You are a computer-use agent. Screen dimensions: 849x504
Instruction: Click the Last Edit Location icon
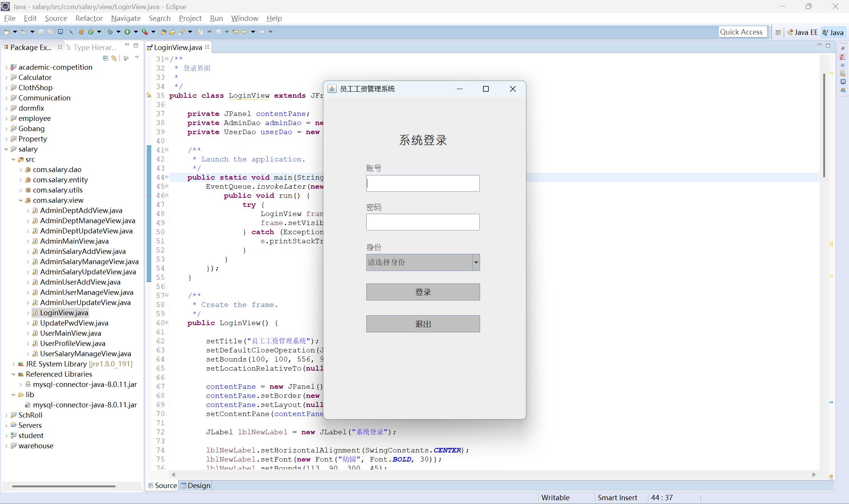tap(235, 32)
